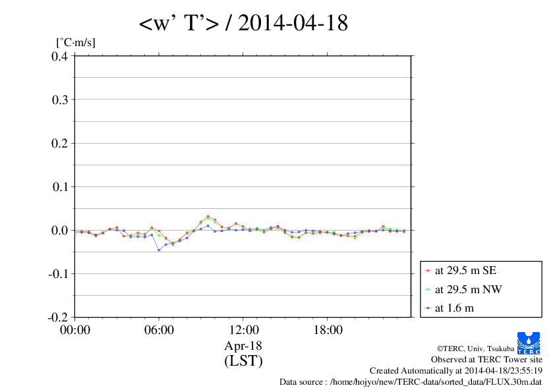Click the 0.0 y-axis label
The height and width of the screenshot is (392, 555).
[60, 231]
